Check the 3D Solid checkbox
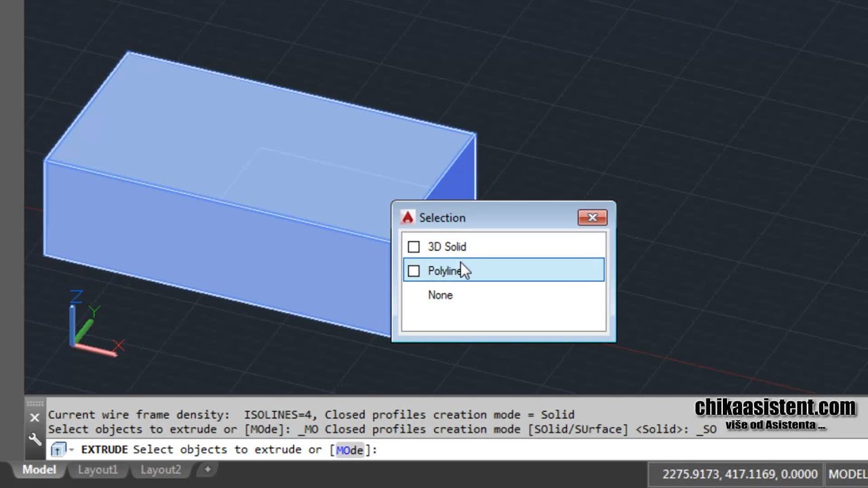This screenshot has width=868, height=488. click(414, 247)
